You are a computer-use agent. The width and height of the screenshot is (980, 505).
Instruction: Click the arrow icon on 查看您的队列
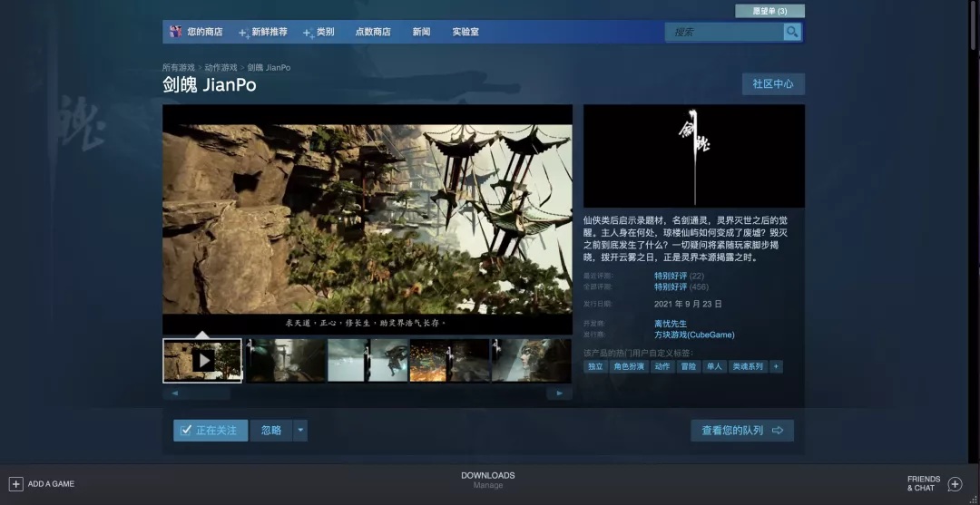pyautogui.click(x=778, y=430)
